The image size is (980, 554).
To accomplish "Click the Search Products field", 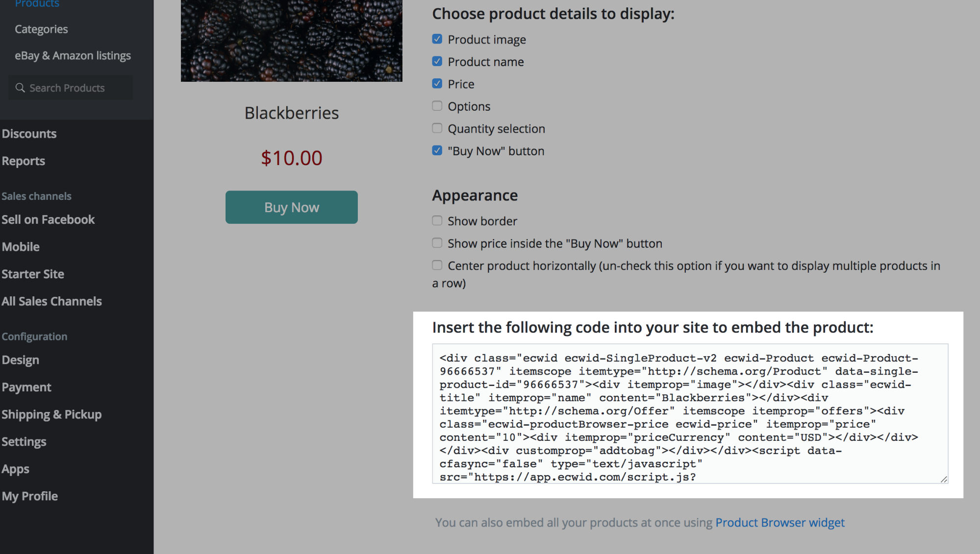I will pyautogui.click(x=74, y=88).
